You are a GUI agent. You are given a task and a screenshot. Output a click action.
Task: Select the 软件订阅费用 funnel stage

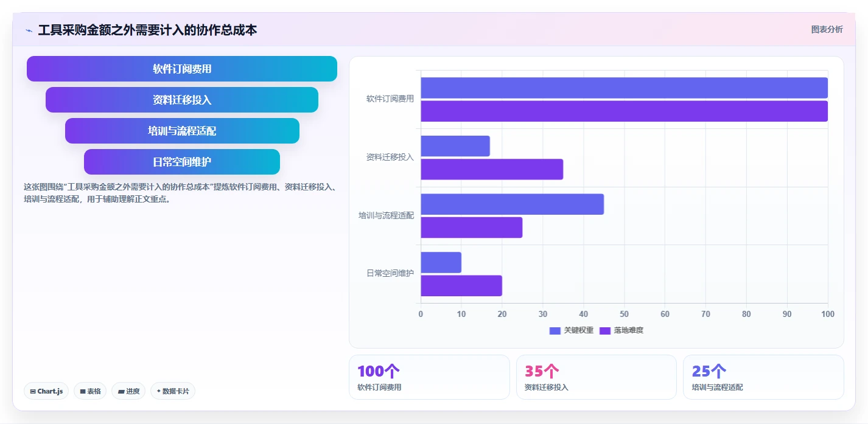(x=182, y=69)
